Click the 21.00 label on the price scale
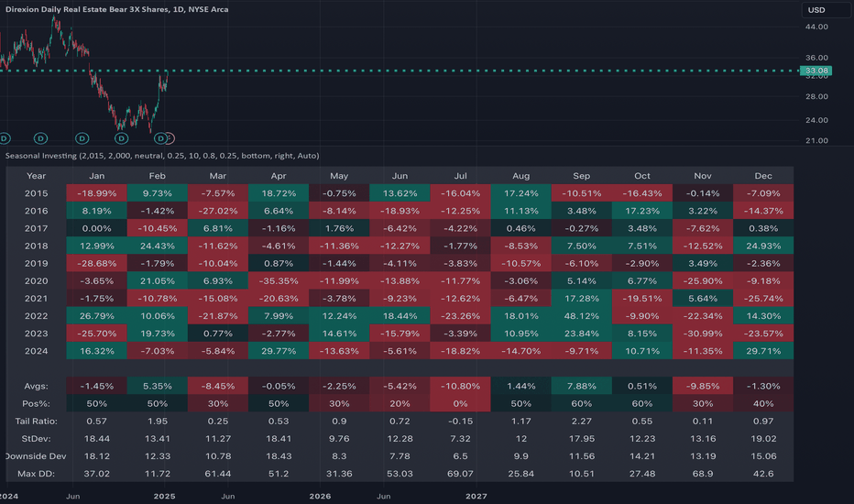This screenshot has width=854, height=504. pos(816,140)
